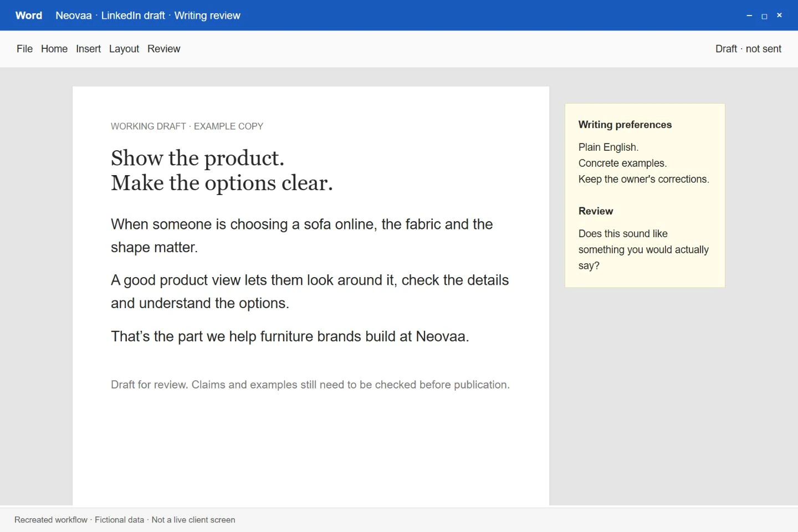The height and width of the screenshot is (532, 798).
Task: Click the 'Draft for review' footnote
Action: (x=310, y=385)
